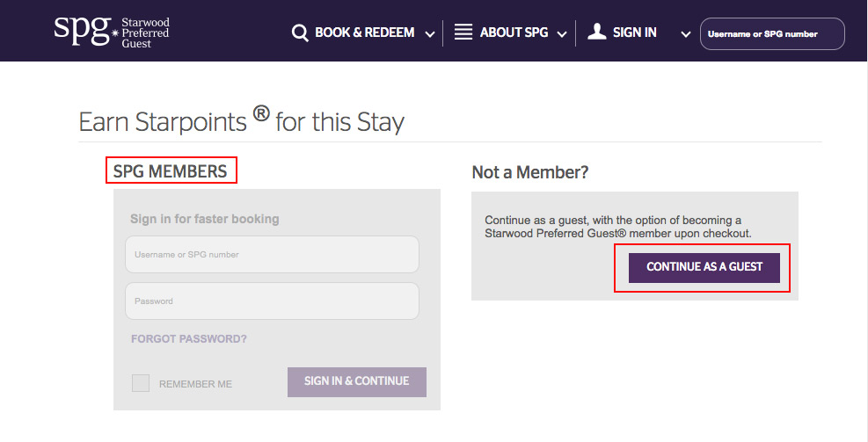Click the Sign In person silhouette icon
This screenshot has width=868, height=442.
pos(597,32)
